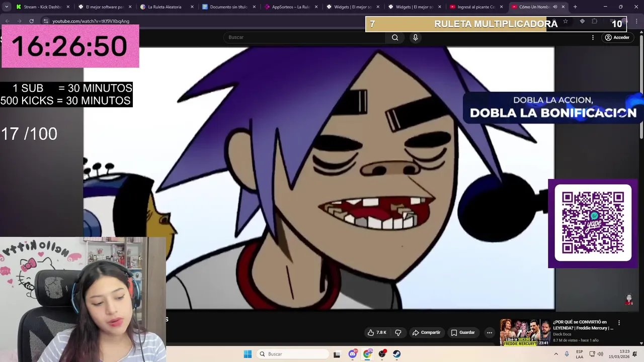Screen dimensions: 644x362
Task: Click the Yape QR code overlay
Action: pos(593,223)
